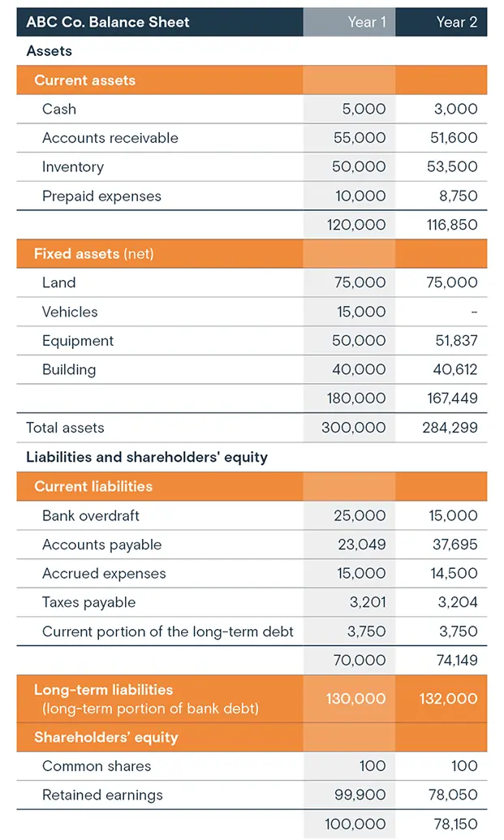Select the Retained earnings Year 2 value 78,050
Viewport: 504px width, 840px height.
[x=454, y=795]
